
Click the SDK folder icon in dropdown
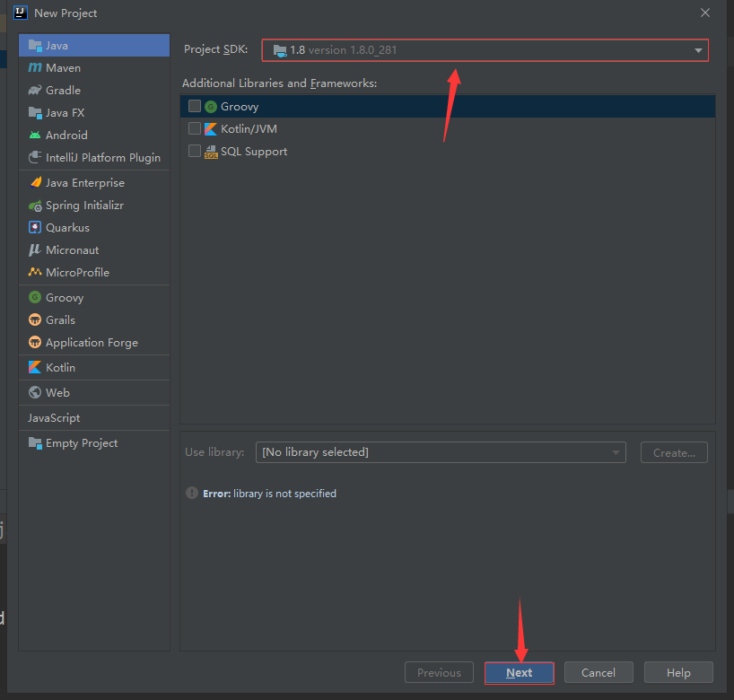click(x=280, y=50)
